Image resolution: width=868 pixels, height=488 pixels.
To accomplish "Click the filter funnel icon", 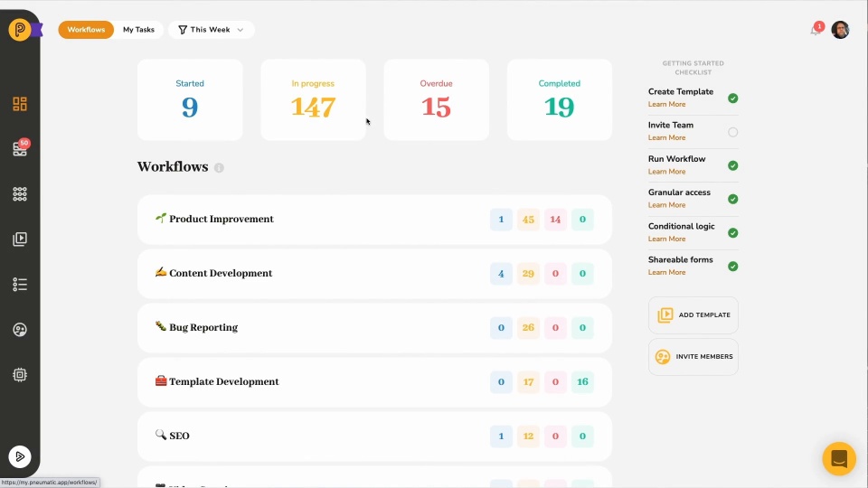I will [x=182, y=30].
